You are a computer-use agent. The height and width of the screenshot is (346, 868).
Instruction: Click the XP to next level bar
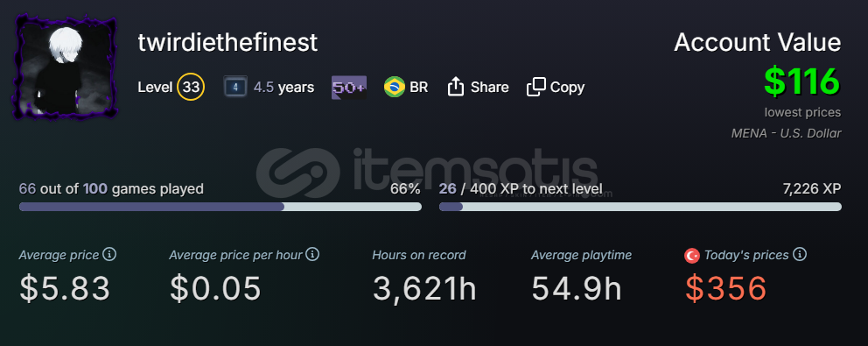(x=640, y=207)
